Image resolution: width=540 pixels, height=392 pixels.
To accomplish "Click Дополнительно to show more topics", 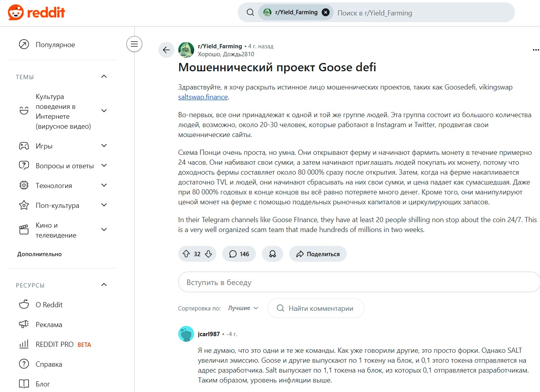I will (x=39, y=254).
